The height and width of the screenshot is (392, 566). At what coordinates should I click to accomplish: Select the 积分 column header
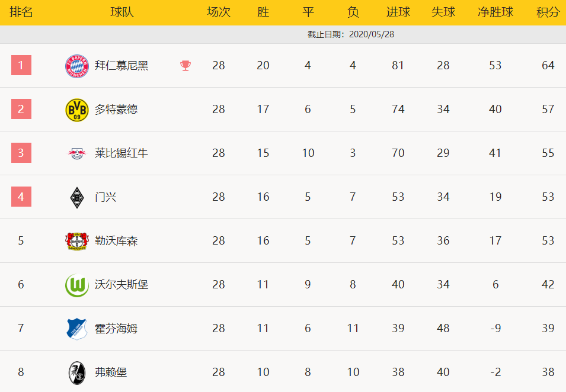548,12
